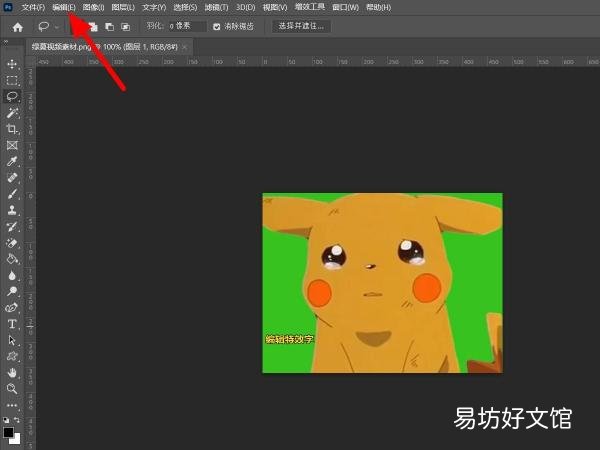Image resolution: width=600 pixels, height=450 pixels.
Task: Select the Paint Bucket tool
Action: tap(12, 259)
